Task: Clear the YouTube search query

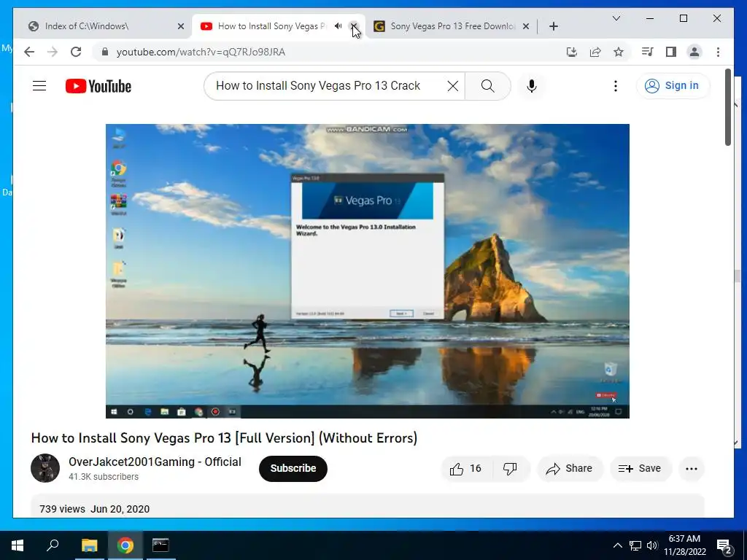Action: coord(453,86)
